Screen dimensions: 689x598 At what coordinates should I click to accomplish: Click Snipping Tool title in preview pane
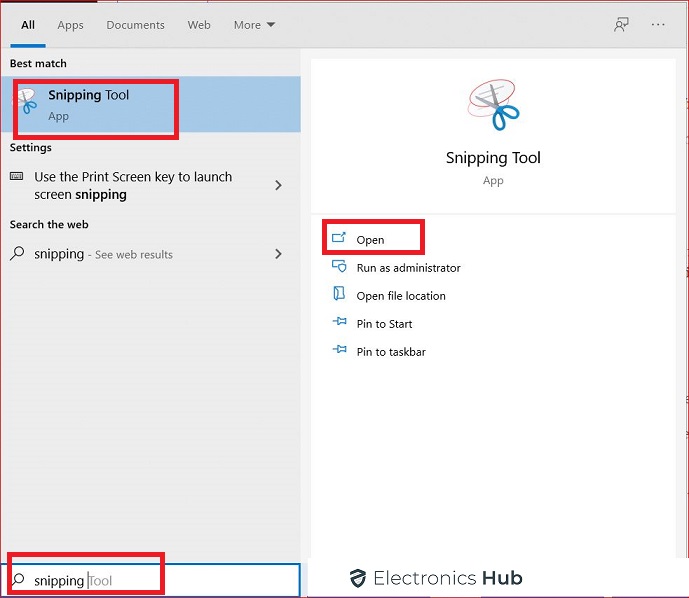pyautogui.click(x=493, y=158)
